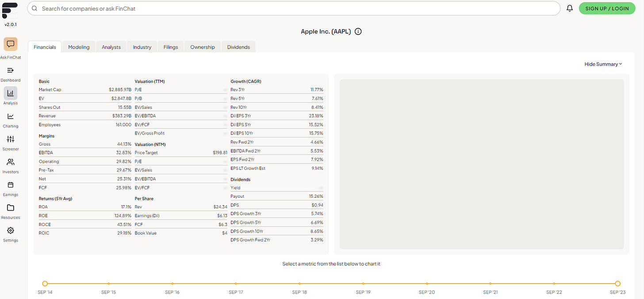Click the Price Target $198.81 value
This screenshot has height=299, width=644.
click(220, 153)
